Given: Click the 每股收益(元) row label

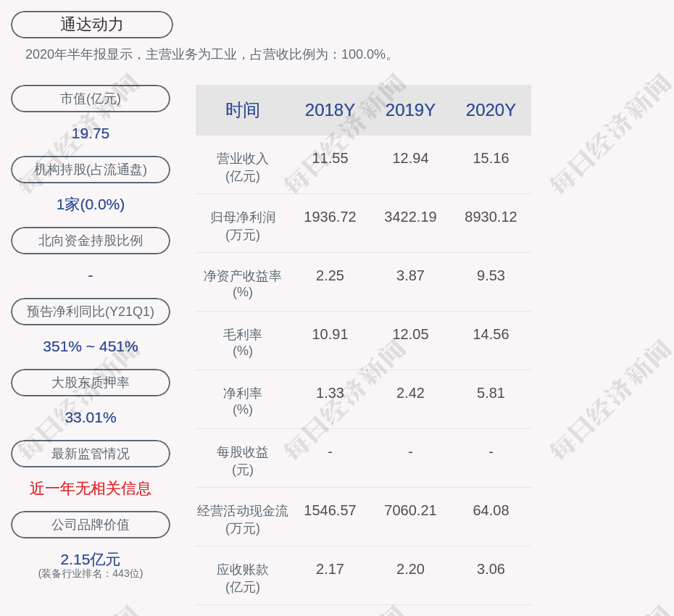Looking at the screenshot, I should [243, 461].
